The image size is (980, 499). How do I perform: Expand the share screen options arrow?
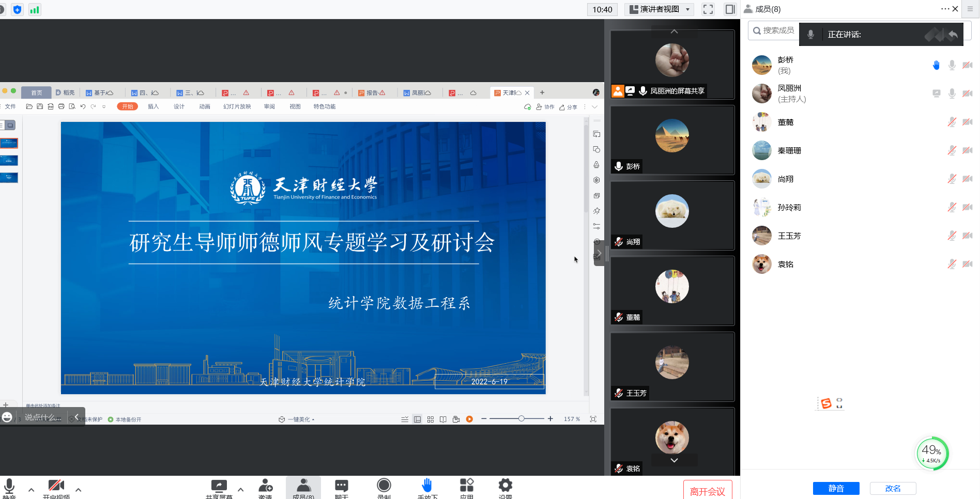240,490
